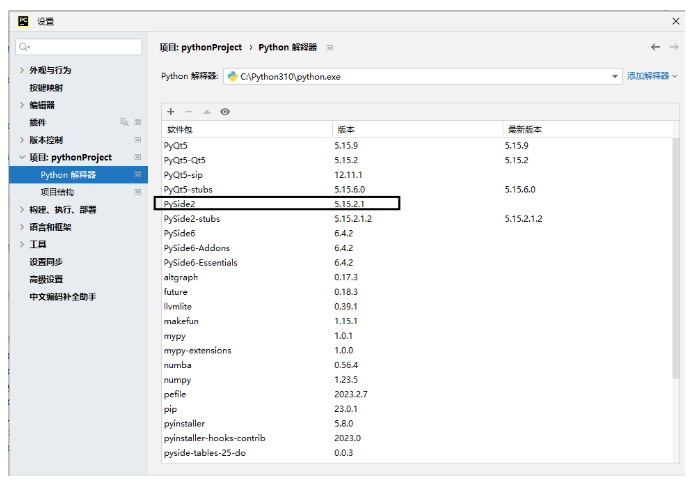The height and width of the screenshot is (485, 694).
Task: Select the numpy package row
Action: point(417,379)
